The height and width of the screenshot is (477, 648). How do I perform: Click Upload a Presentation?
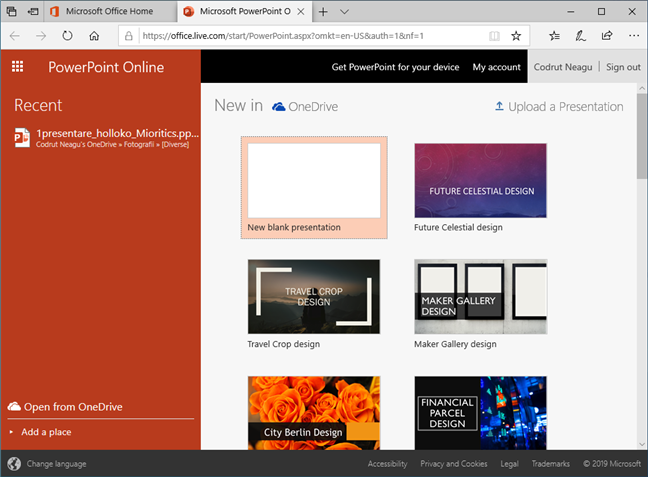558,107
